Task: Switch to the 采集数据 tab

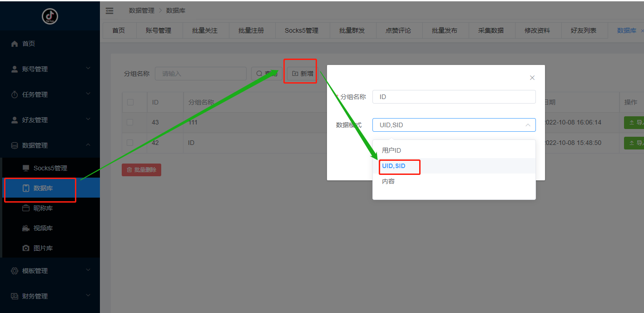Action: point(491,30)
